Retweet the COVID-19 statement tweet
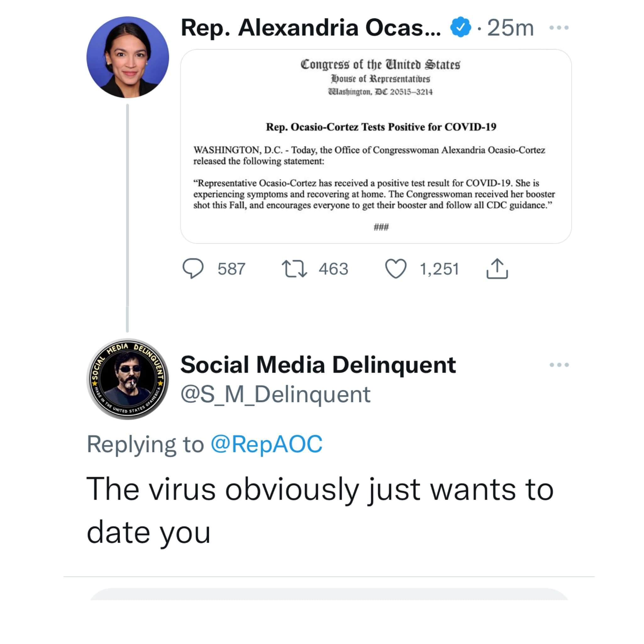The width and height of the screenshot is (644, 644). point(294,269)
